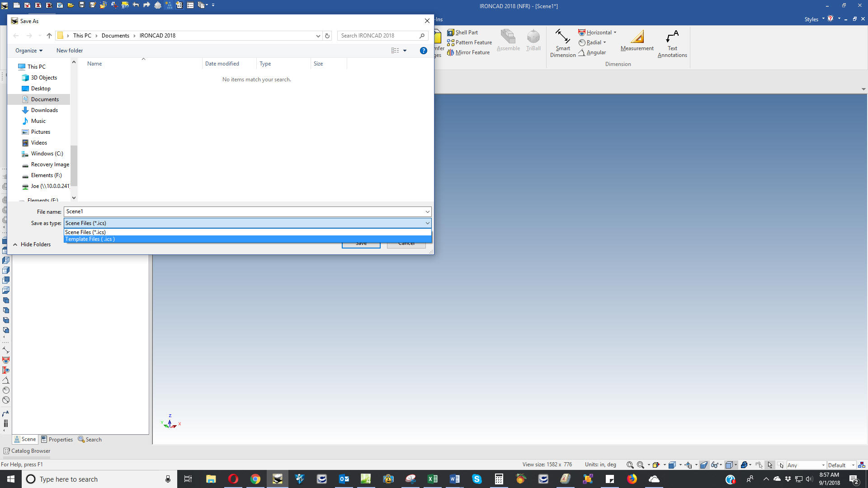Click the floppy disk Save icon in quick access toolbar
Image resolution: width=868 pixels, height=488 pixels.
coord(82,5)
